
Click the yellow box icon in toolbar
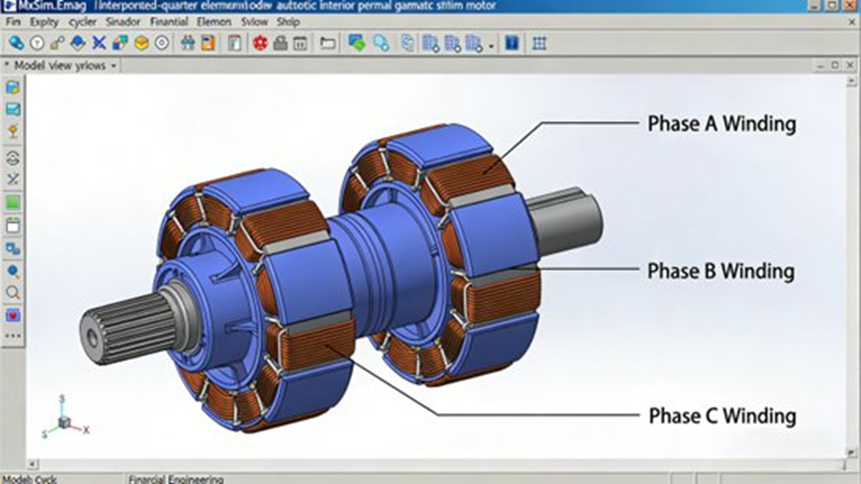[141, 43]
